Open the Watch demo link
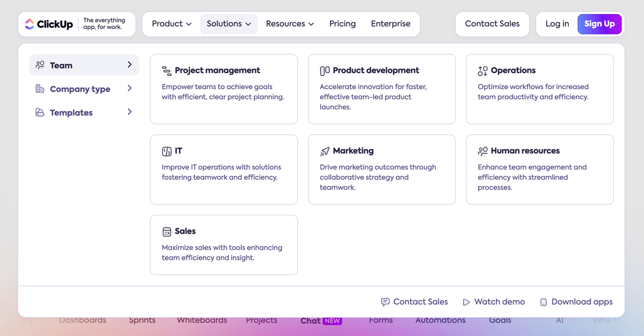 point(493,302)
